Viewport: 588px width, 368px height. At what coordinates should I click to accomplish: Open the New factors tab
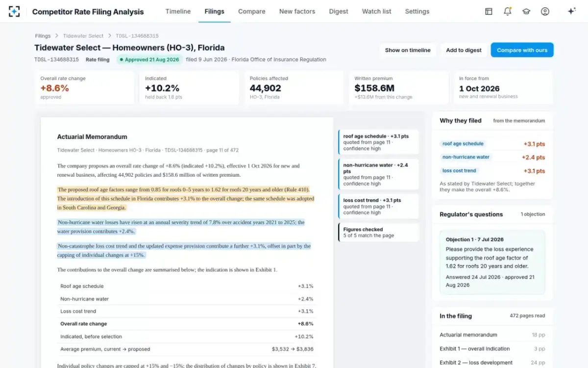(x=297, y=11)
